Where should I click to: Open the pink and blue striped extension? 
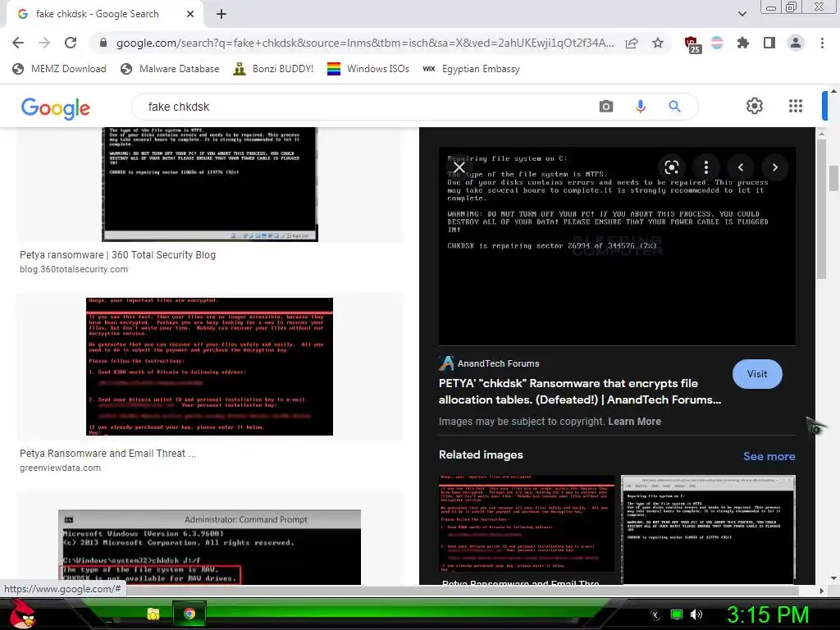pyautogui.click(x=717, y=43)
